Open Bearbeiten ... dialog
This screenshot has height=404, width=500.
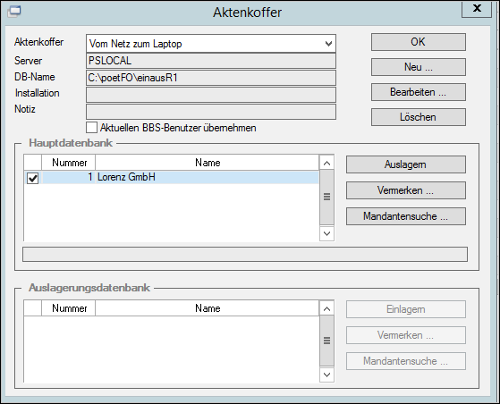click(x=418, y=92)
